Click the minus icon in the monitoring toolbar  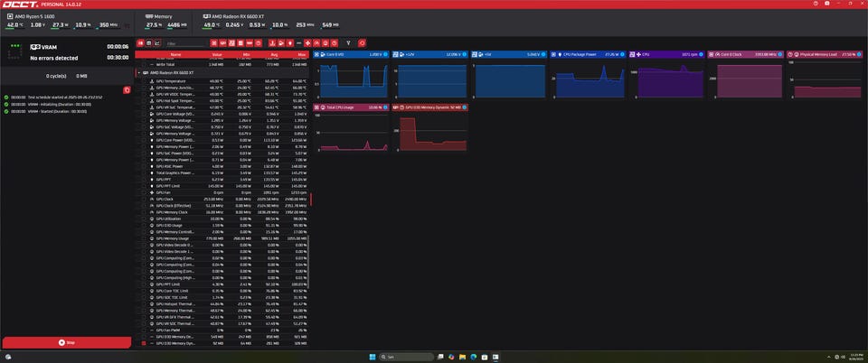click(x=299, y=42)
